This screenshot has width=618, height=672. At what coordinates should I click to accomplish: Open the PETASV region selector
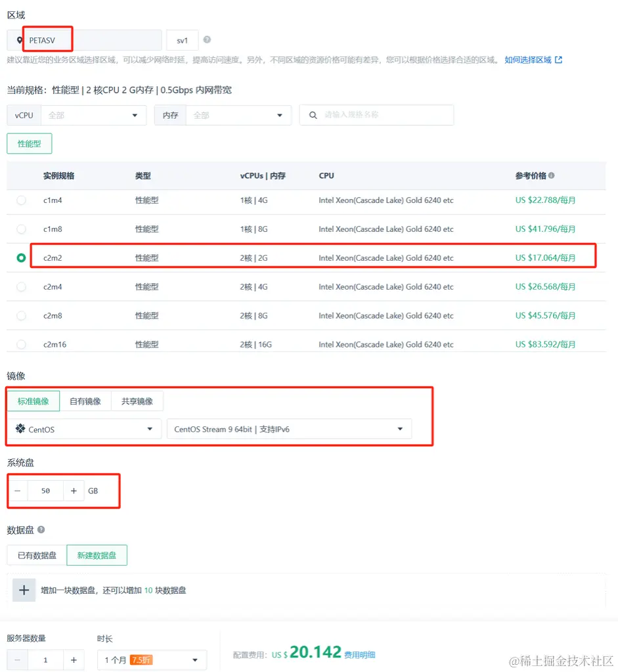pyautogui.click(x=85, y=40)
